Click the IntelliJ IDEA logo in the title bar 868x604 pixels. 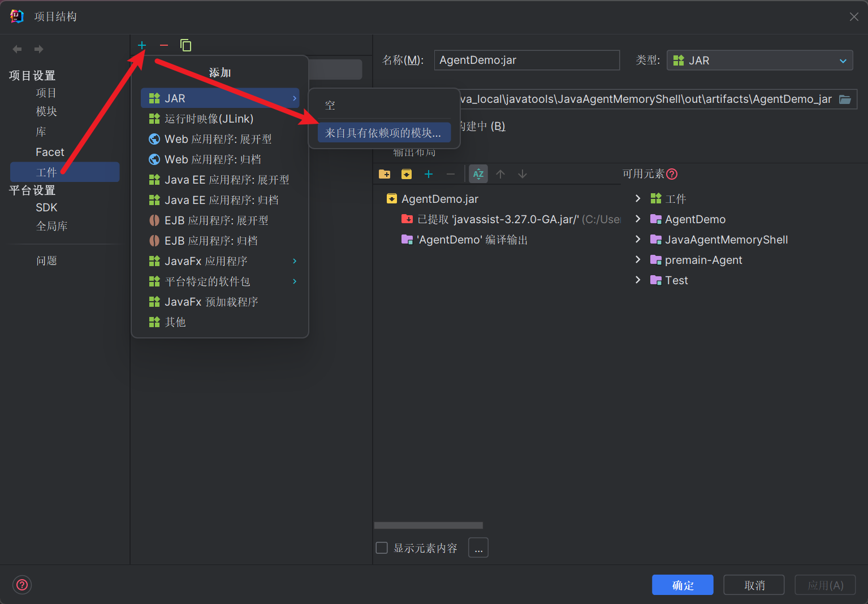[17, 16]
